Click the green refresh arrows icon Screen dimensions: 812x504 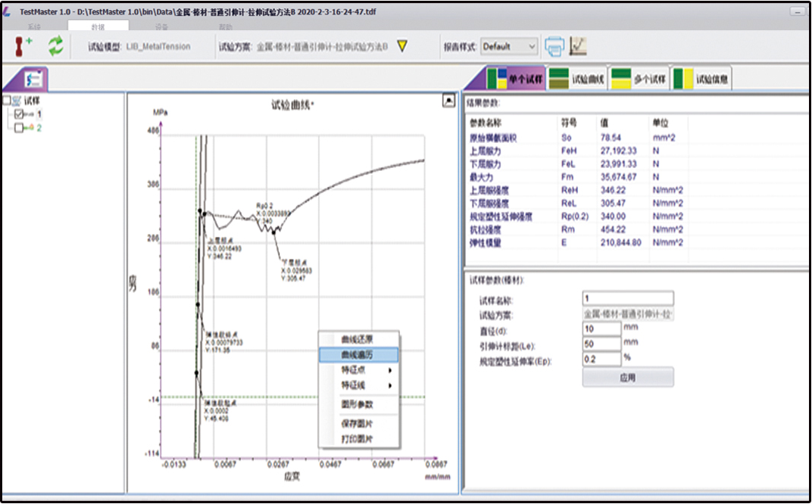pyautogui.click(x=56, y=46)
